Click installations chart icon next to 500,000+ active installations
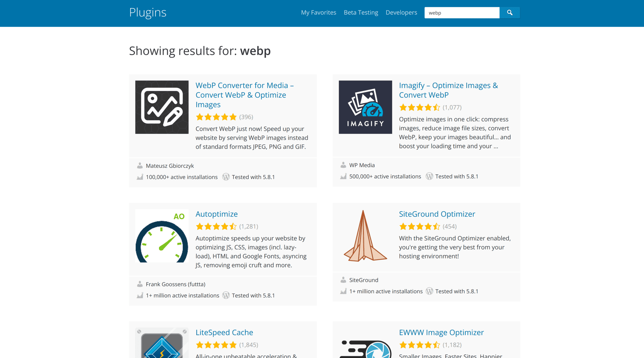The width and height of the screenshot is (644, 358). [x=343, y=176]
